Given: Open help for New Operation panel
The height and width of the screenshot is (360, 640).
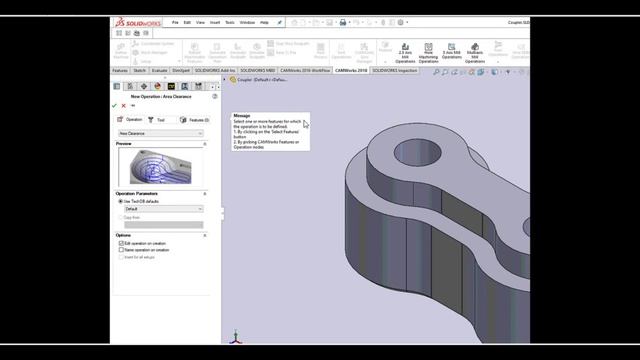Looking at the screenshot, I should pos(215,96).
